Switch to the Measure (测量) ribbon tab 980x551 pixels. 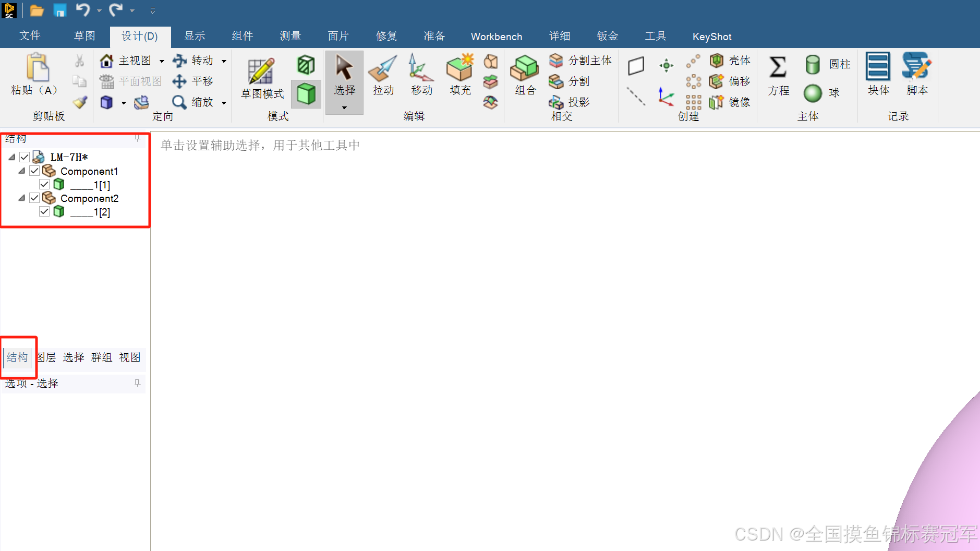coord(291,35)
